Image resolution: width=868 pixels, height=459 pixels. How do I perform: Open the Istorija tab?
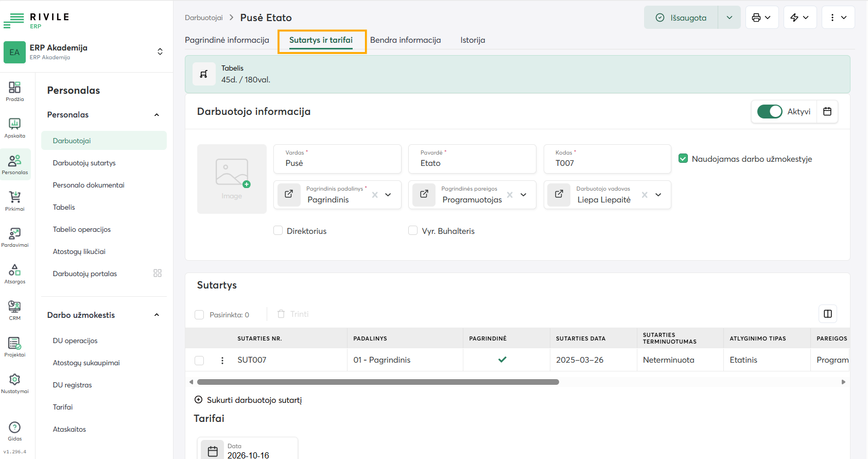click(473, 40)
